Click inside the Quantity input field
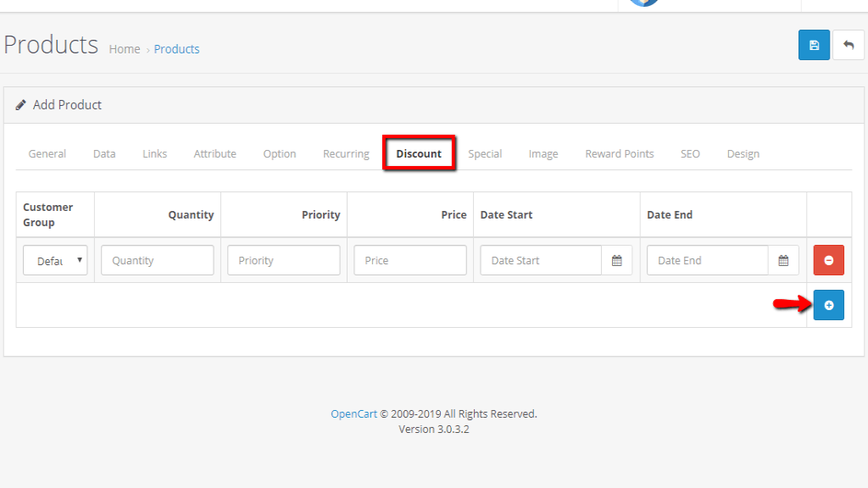This screenshot has height=488, width=868. [x=157, y=260]
